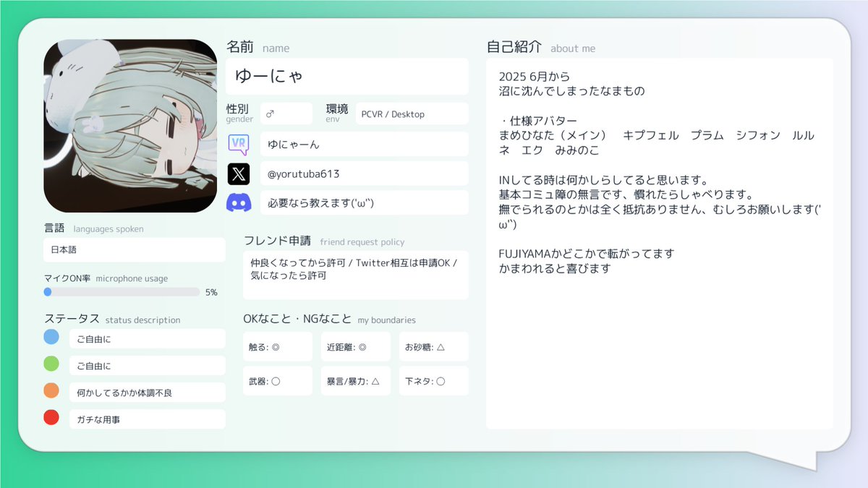Click the ステータス status description label
Viewport: 868px width, 488px height.
(112, 319)
